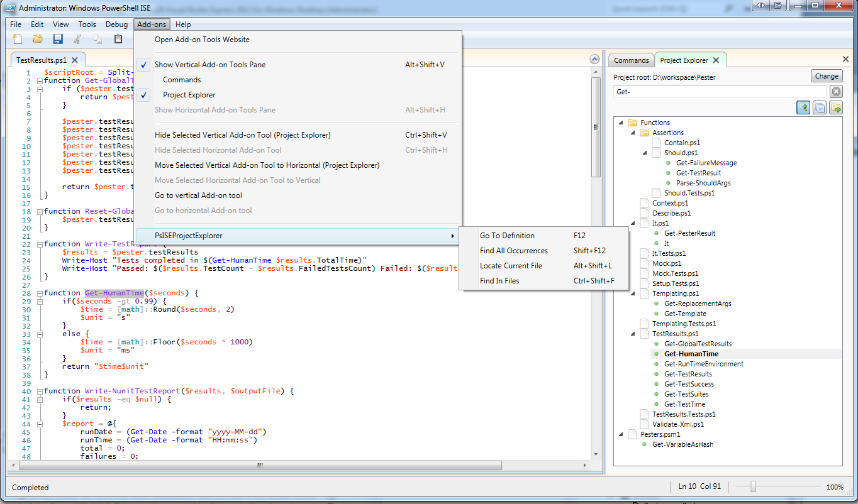Screen dimensions: 858x504
Task: Collapse the code fold at line 28
Action: [x=39, y=293]
